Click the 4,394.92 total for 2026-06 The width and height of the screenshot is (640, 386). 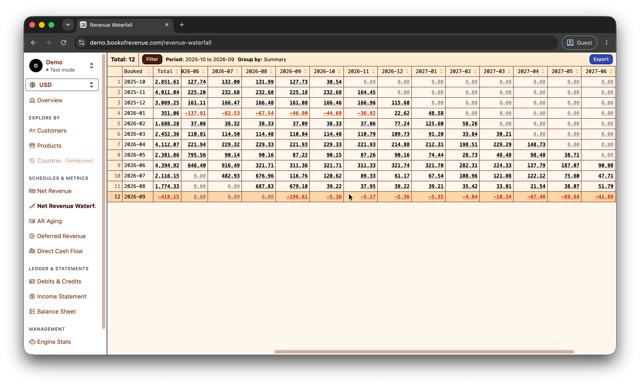pos(167,166)
